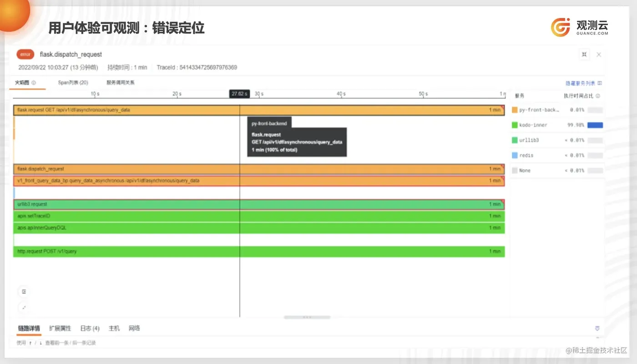Click the collapse-arrows round button in the flame graph
The width and height of the screenshot is (637, 364).
click(24, 308)
